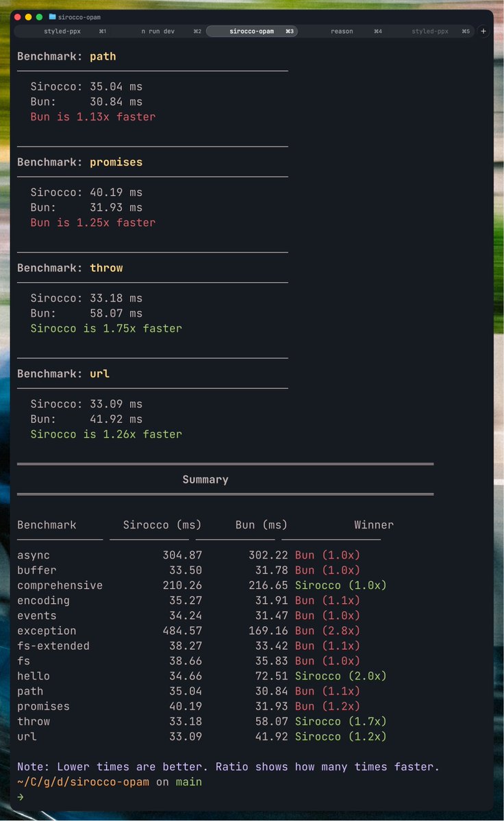504x821 pixels.
Task: Click the 'Winner' column header
Action: (x=374, y=525)
